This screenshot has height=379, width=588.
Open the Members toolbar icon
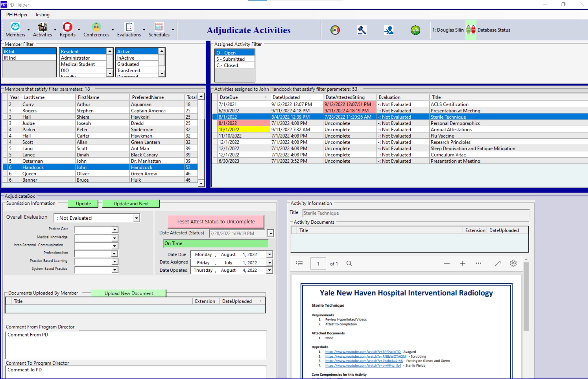15,30
